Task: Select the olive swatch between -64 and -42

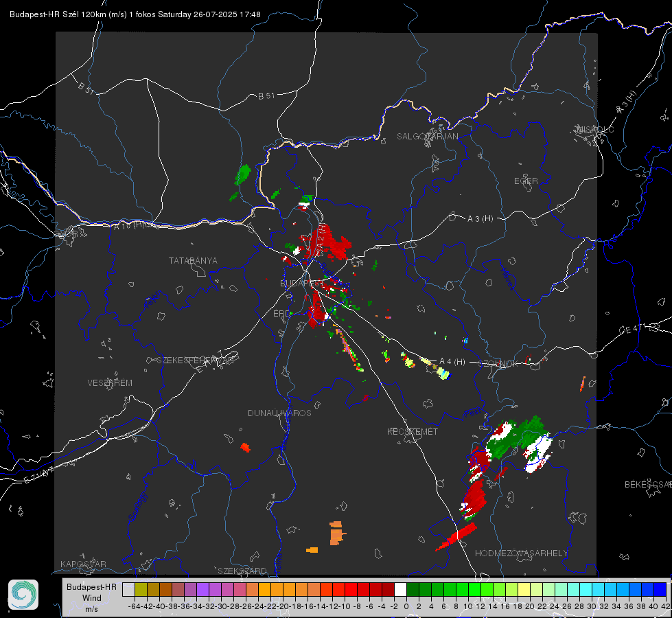Action: (x=141, y=589)
